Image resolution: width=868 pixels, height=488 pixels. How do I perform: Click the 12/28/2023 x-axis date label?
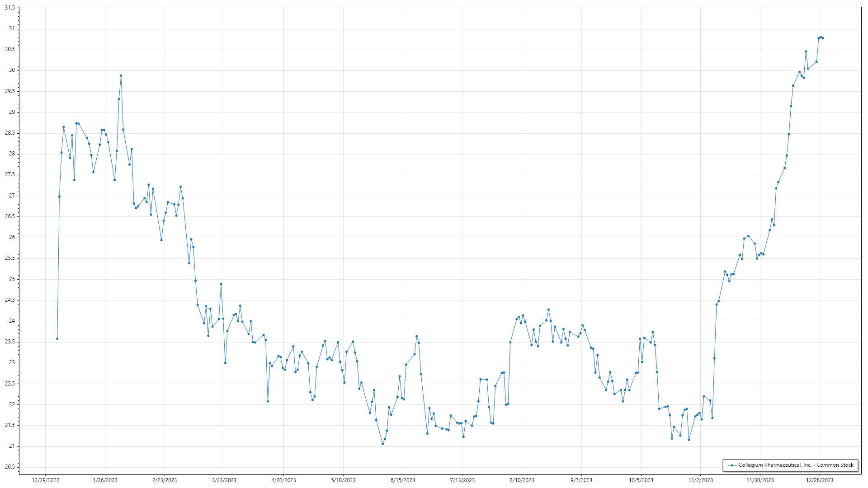[820, 480]
